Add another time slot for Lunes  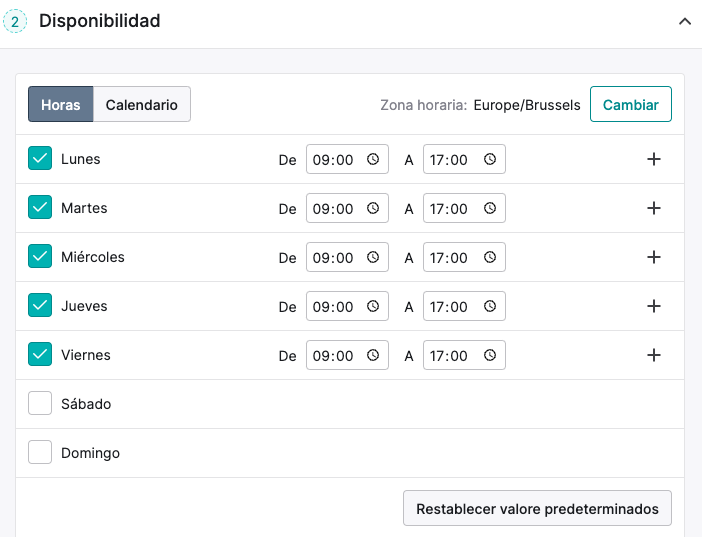(x=654, y=159)
